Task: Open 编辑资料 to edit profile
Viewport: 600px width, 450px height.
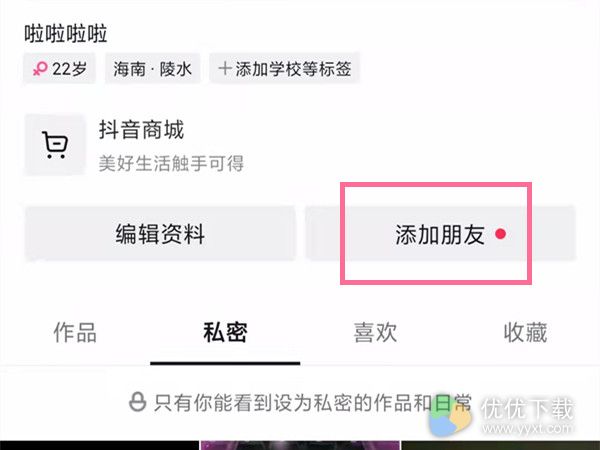Action: point(160,234)
